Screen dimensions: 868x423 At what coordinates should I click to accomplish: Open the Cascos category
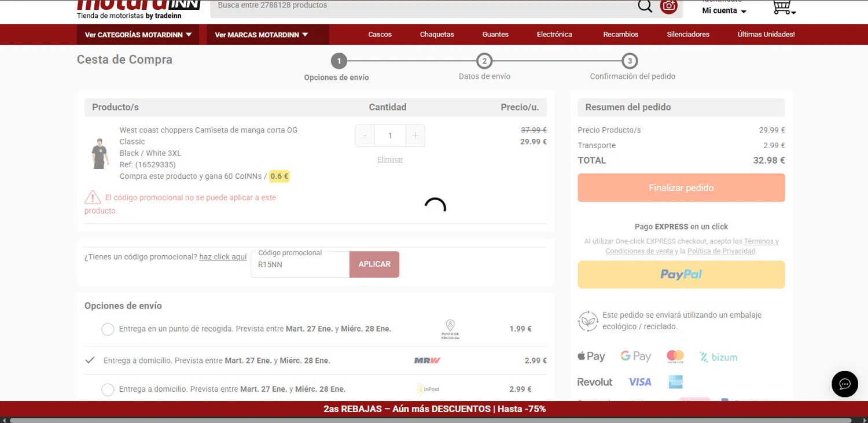coord(380,35)
